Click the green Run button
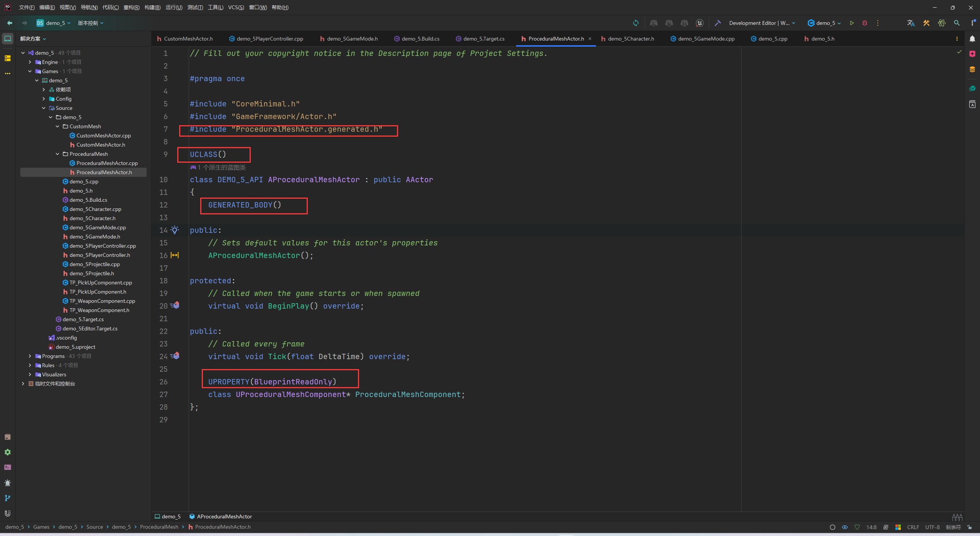980x536 pixels. (x=852, y=23)
